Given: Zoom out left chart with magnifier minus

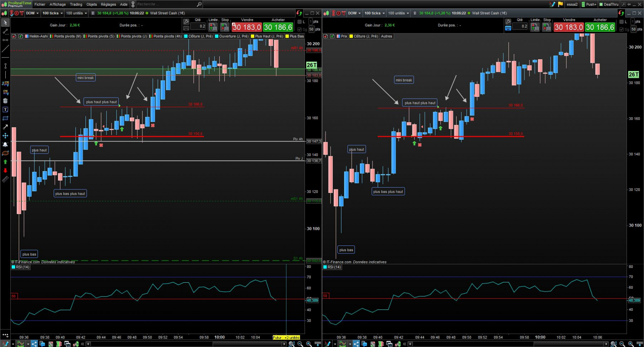Looking at the screenshot, I should coord(300,344).
